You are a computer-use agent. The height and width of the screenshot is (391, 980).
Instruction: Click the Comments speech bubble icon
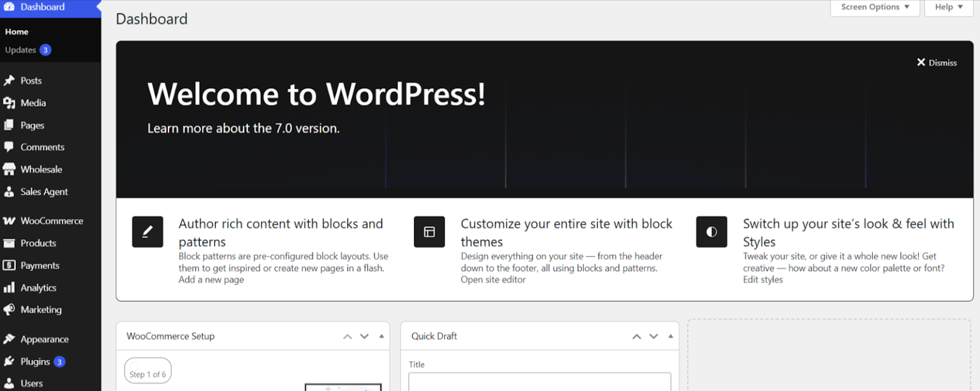coord(9,147)
